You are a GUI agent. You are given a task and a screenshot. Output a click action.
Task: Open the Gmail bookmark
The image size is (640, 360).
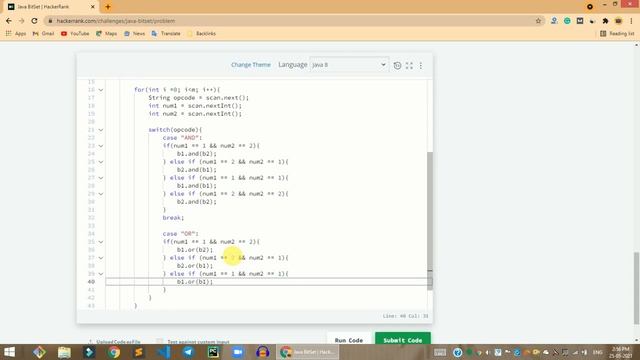[43, 33]
